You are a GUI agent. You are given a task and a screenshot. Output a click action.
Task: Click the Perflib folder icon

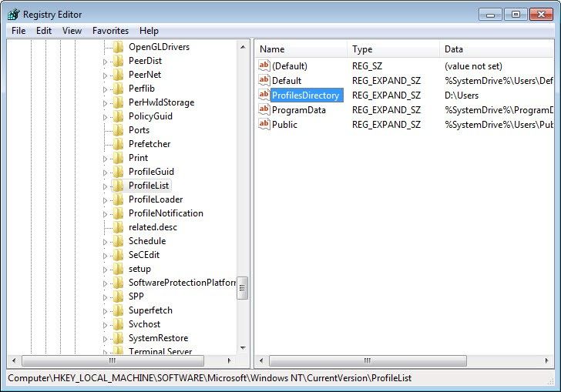coord(119,89)
